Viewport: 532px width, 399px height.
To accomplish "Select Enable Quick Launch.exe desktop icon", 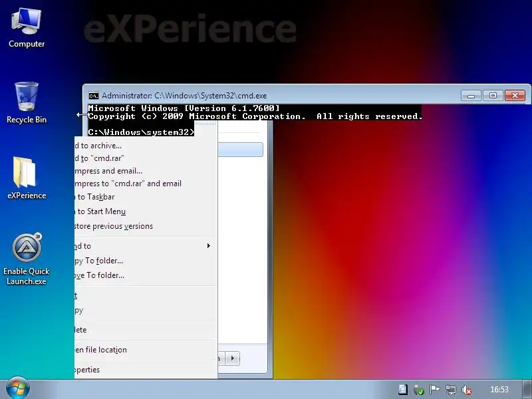I will click(27, 259).
